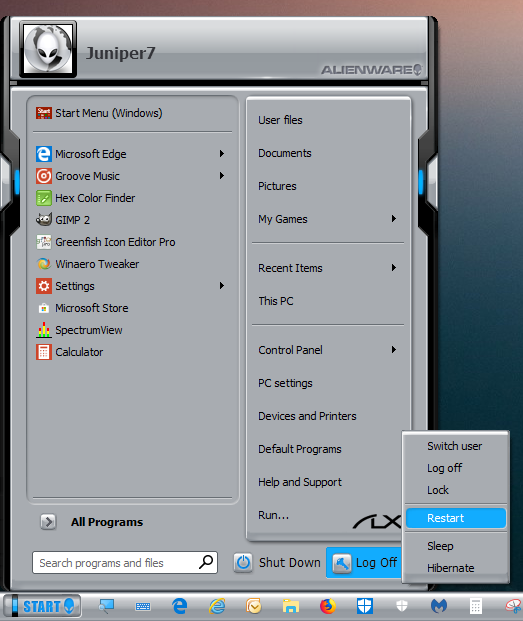
Task: Launch Hex Color Finder icon
Action: point(44,198)
